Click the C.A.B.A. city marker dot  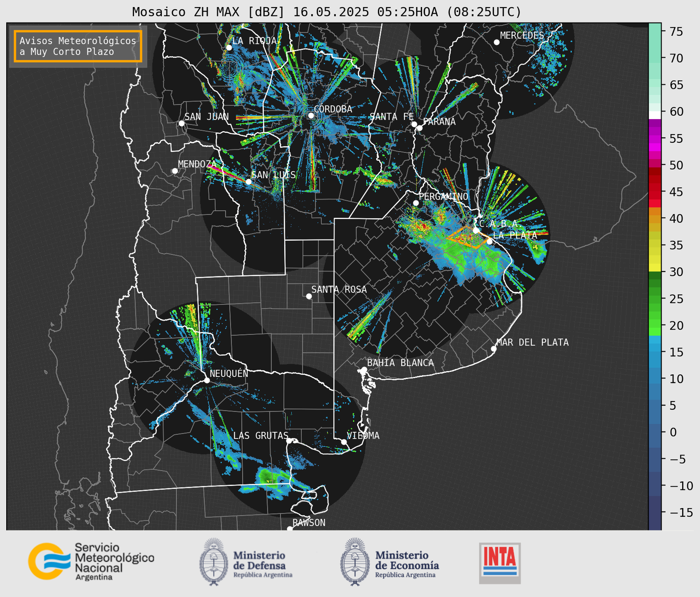coord(476,230)
